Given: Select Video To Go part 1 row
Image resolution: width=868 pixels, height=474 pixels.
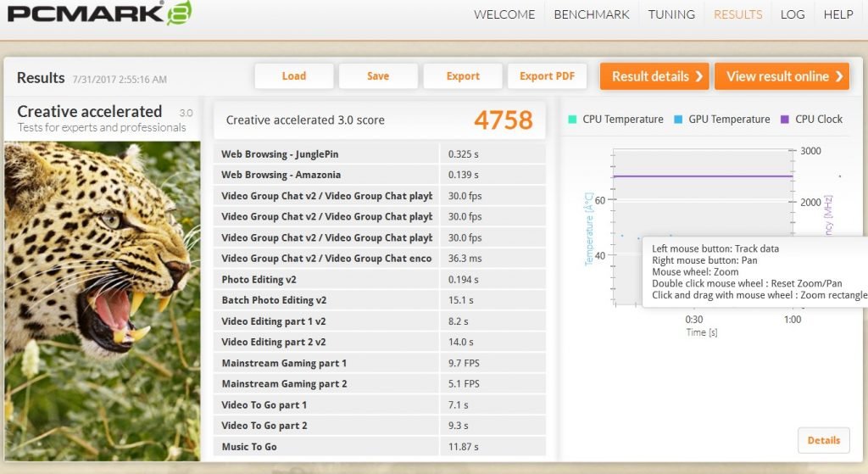Looking at the screenshot, I should pyautogui.click(x=379, y=404).
